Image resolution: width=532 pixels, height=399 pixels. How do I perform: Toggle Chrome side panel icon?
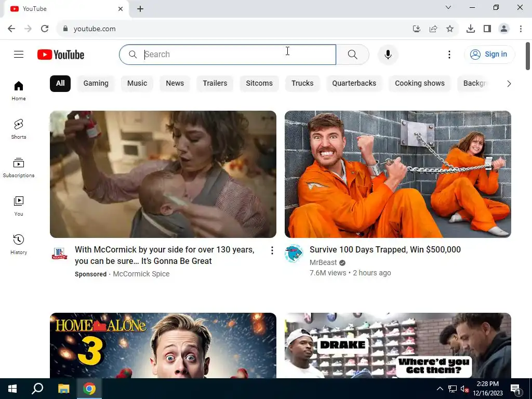click(x=487, y=29)
